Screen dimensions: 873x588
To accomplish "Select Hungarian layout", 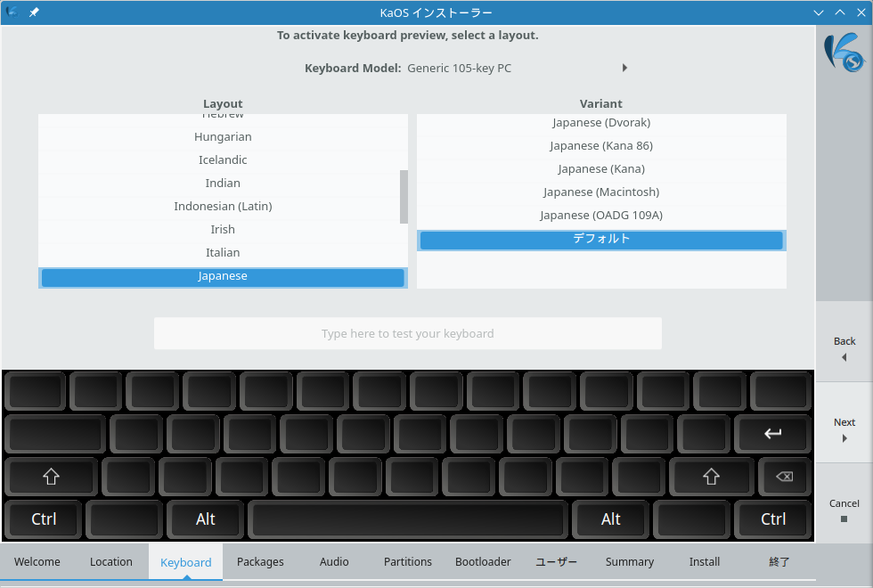I will 223,137.
